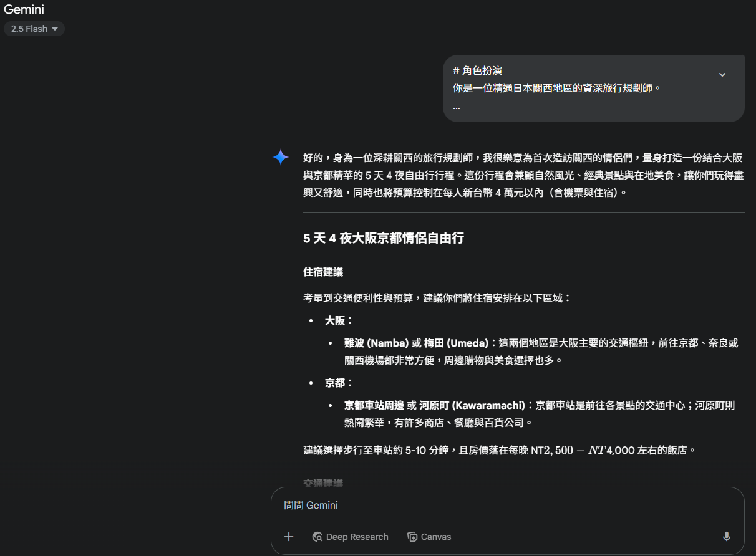Click the faded 交通建議 heading above the input box
Image resolution: width=756 pixels, height=556 pixels.
coord(322,483)
